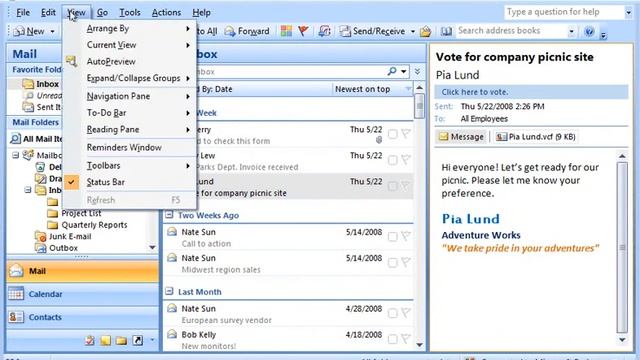640x360 pixels.
Task: Toggle category box on Bob Kelly message
Action: pyautogui.click(x=392, y=340)
